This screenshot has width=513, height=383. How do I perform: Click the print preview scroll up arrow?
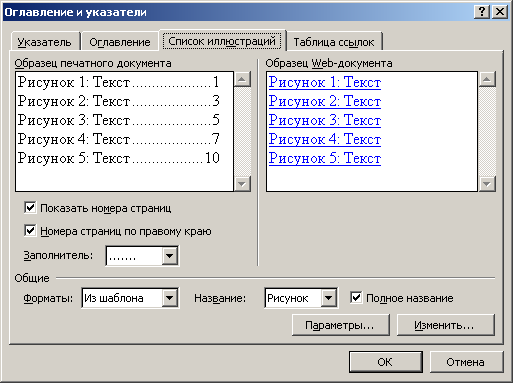click(x=242, y=79)
